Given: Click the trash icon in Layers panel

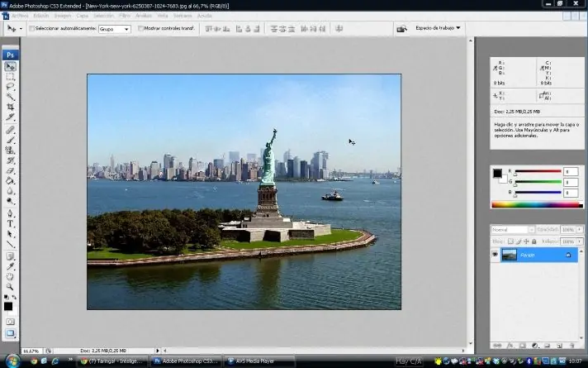Looking at the screenshot, I should click(x=571, y=346).
